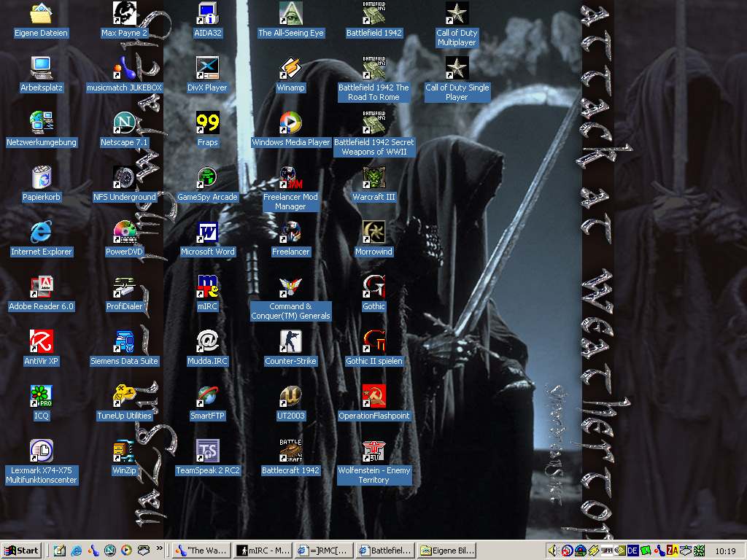
Task: Open Battlefield 1942 Secret Weapons of WWII
Action: point(374,122)
